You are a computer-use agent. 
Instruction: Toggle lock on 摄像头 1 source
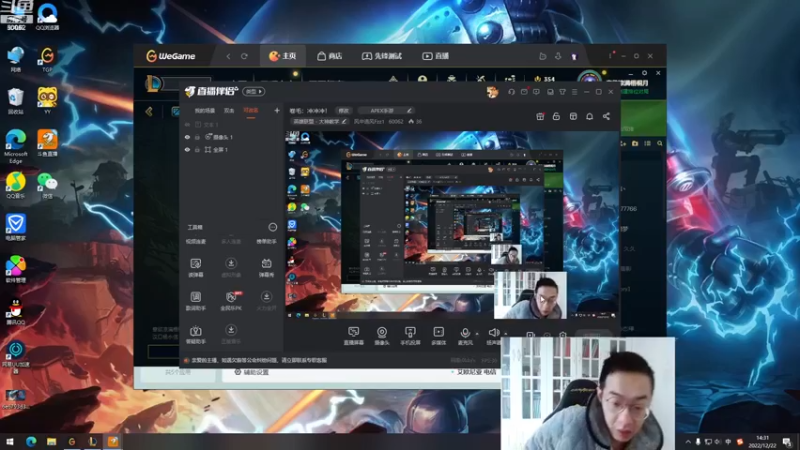click(x=197, y=137)
